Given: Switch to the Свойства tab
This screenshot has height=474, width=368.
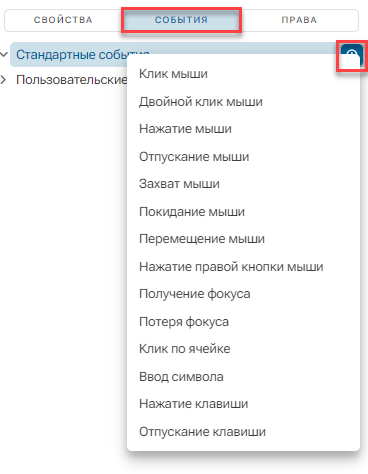Looking at the screenshot, I should point(63,20).
